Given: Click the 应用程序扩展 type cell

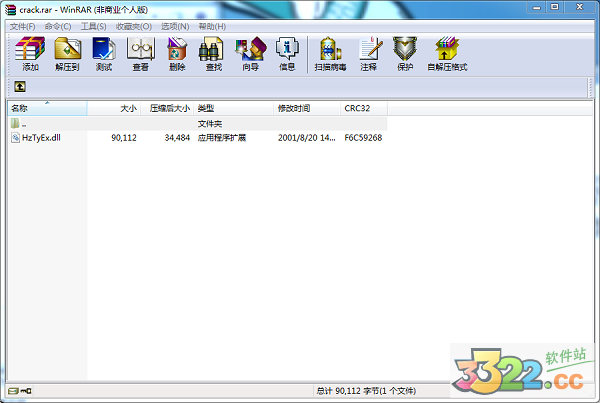Looking at the screenshot, I should 222,138.
